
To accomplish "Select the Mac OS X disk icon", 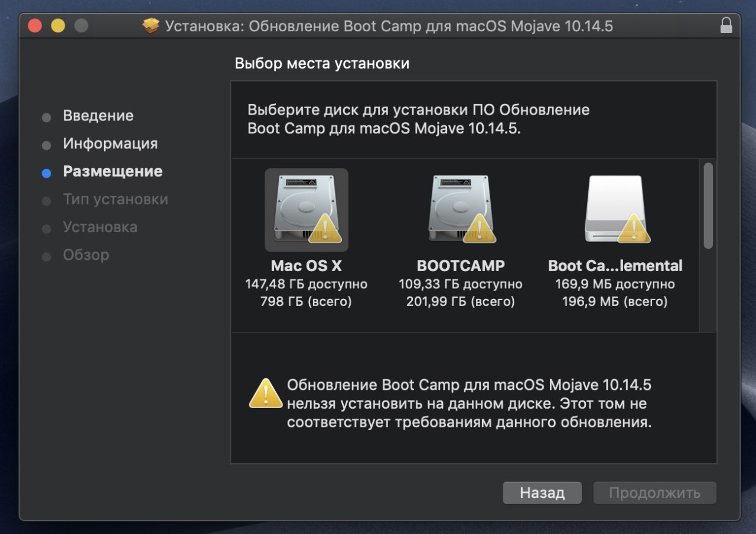I will tap(306, 210).
